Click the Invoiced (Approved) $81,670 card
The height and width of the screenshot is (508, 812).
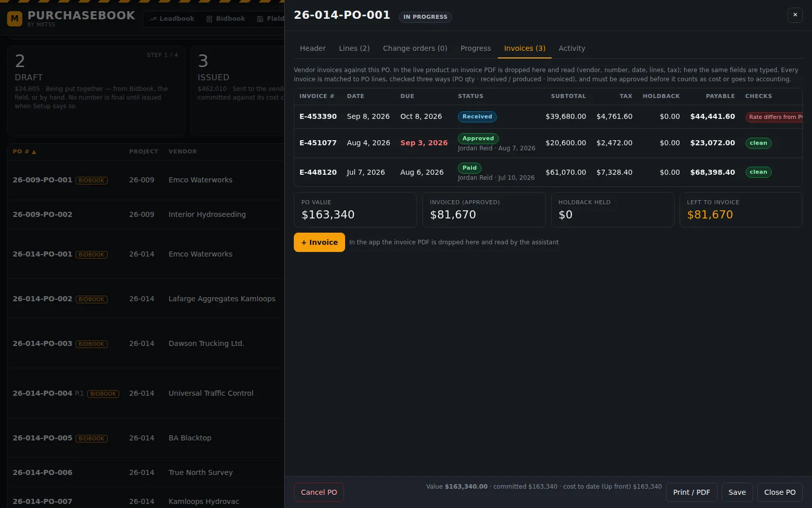[x=484, y=209]
